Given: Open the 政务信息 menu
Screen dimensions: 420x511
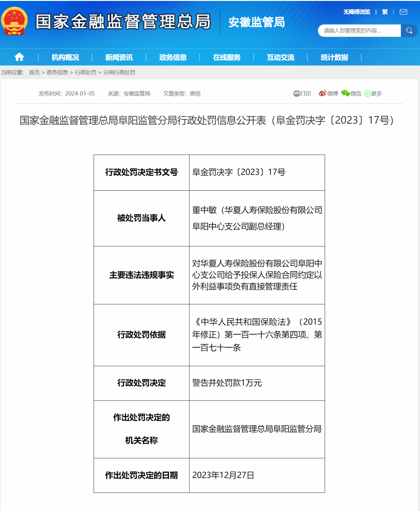Looking at the screenshot, I should click(173, 57).
